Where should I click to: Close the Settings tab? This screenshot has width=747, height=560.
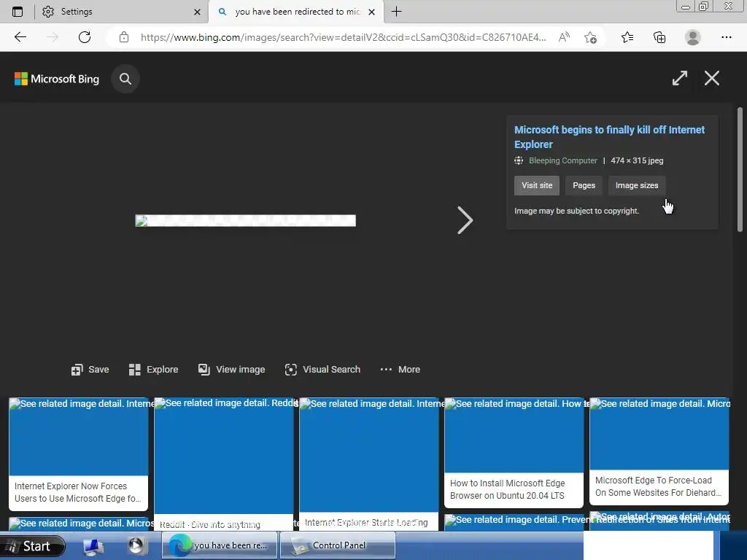click(x=197, y=12)
